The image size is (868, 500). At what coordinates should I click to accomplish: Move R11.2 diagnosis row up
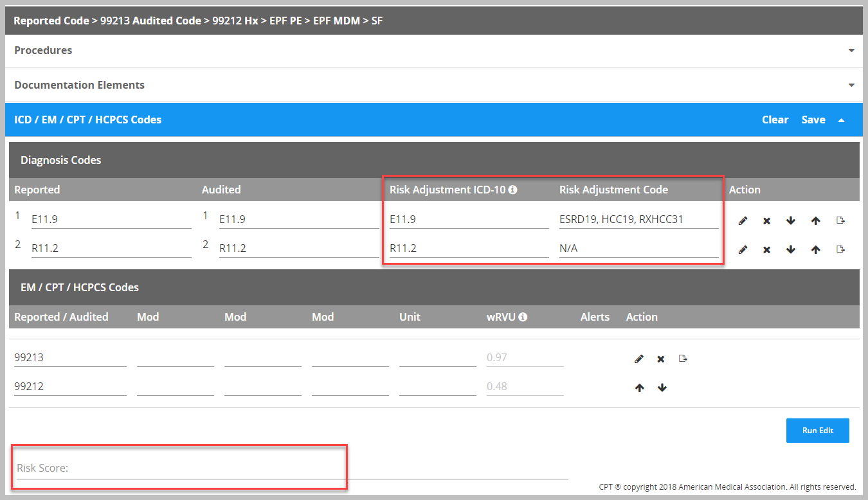(815, 249)
